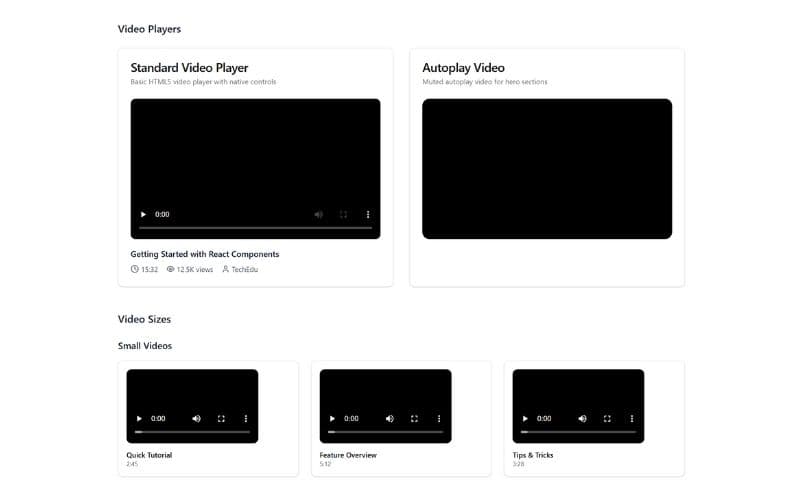Screen dimensions: 800x500
Task: Click the Tips & Tricks title text
Action: pyautogui.click(x=533, y=455)
